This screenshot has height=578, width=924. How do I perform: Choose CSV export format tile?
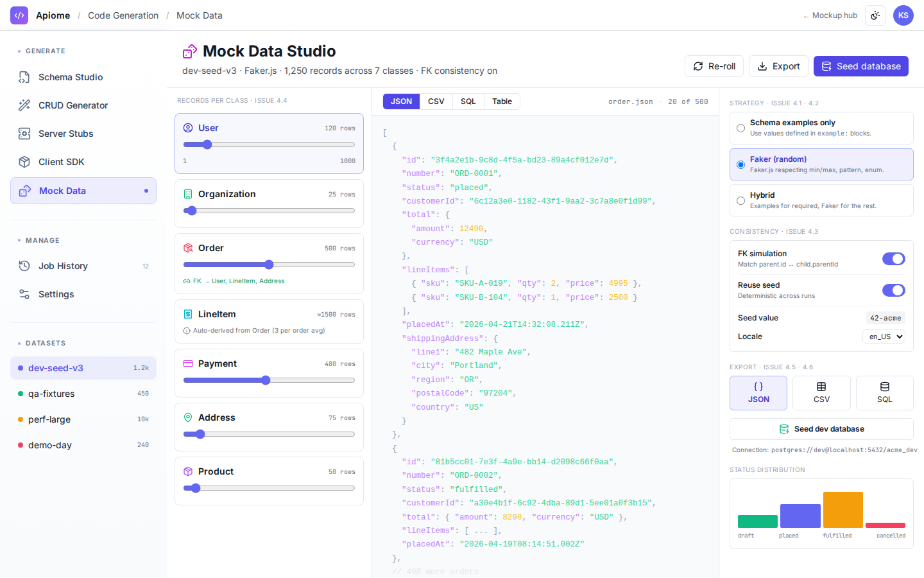click(821, 393)
